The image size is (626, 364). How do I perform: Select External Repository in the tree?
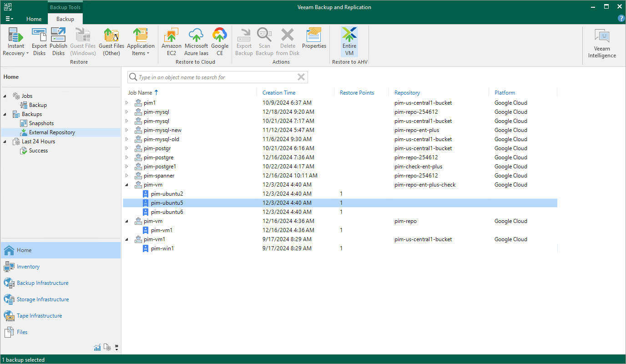[x=52, y=132]
